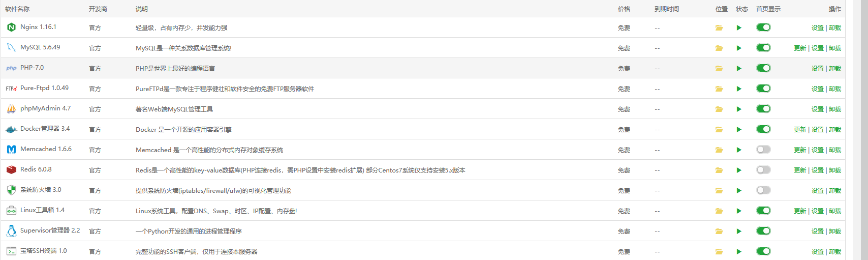The image size is (868, 260).
Task: Disable homepage display for Nginx
Action: click(x=763, y=27)
